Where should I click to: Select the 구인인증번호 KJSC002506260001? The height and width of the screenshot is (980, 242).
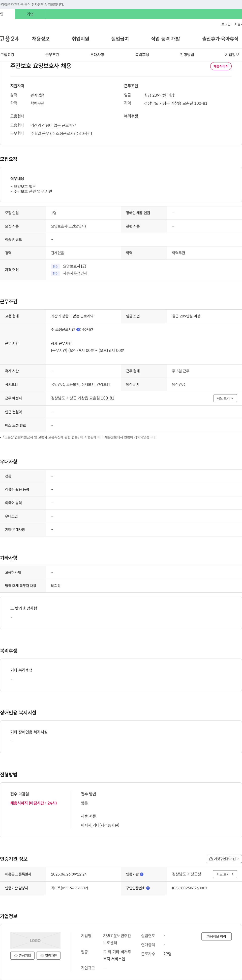189,888
